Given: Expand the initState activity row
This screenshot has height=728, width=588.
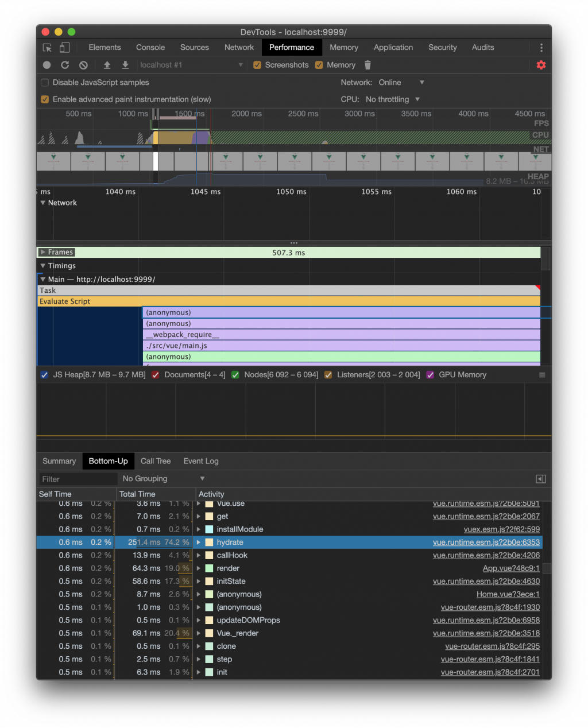Looking at the screenshot, I should 199,581.
